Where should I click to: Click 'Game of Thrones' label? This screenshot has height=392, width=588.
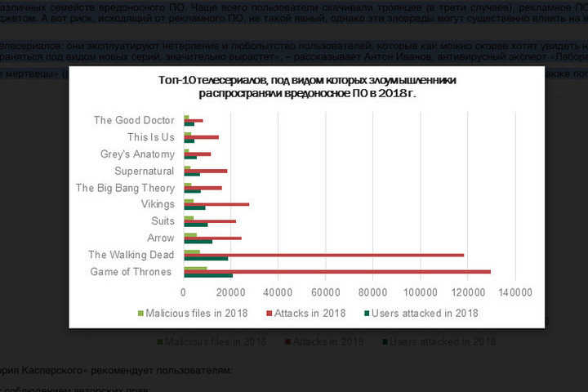click(131, 272)
